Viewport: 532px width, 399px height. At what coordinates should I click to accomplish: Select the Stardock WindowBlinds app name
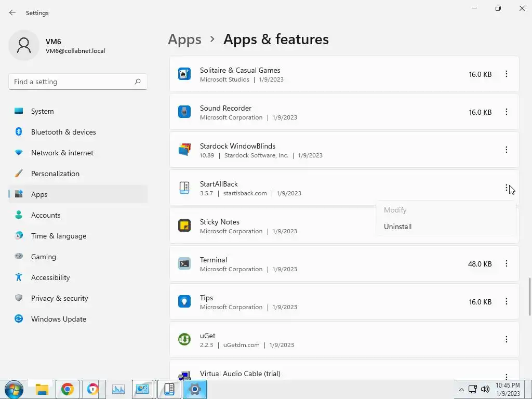[x=237, y=146]
